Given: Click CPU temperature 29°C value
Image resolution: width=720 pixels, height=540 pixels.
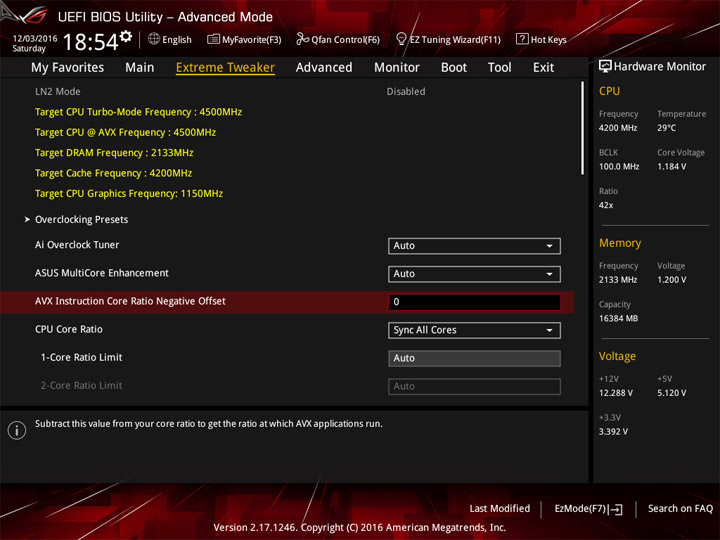Looking at the screenshot, I should 666,128.
